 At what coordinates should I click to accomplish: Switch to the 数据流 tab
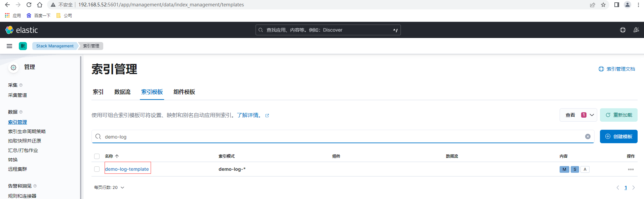point(122,92)
